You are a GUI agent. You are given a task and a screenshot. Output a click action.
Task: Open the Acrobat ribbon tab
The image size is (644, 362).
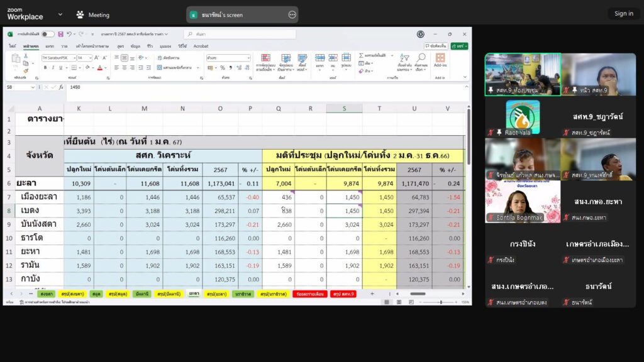point(201,46)
